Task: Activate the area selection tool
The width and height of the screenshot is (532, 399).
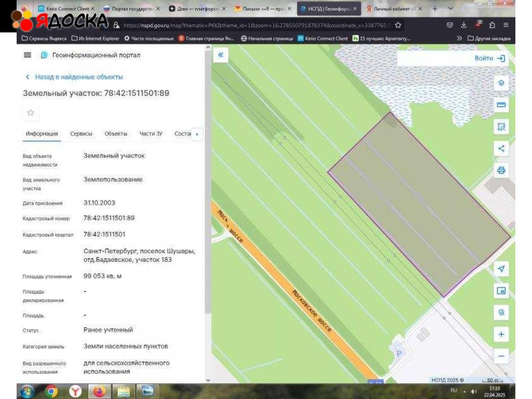Action: click(x=501, y=127)
